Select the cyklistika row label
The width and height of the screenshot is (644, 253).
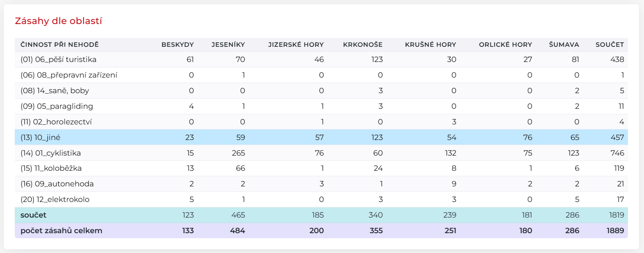(x=51, y=153)
